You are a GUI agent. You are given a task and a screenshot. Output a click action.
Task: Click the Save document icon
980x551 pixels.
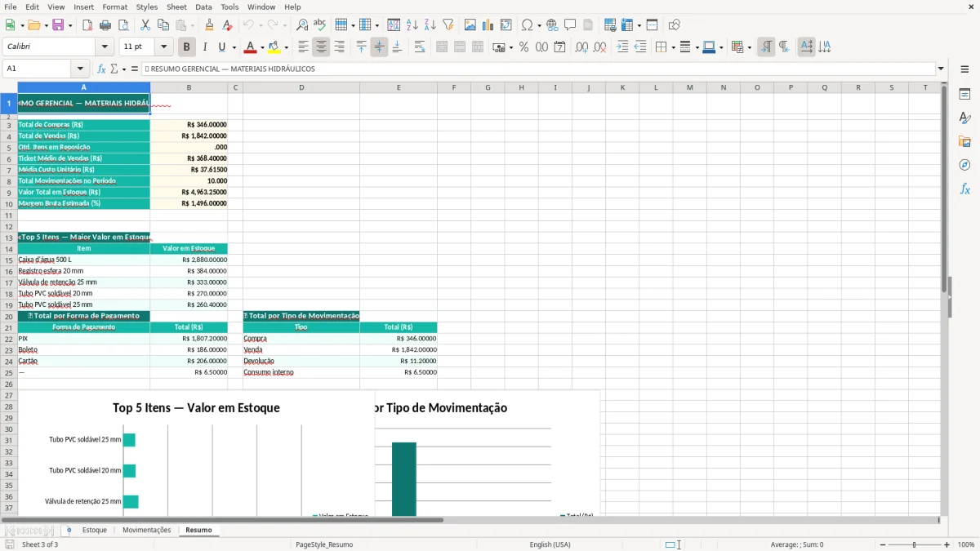point(58,25)
